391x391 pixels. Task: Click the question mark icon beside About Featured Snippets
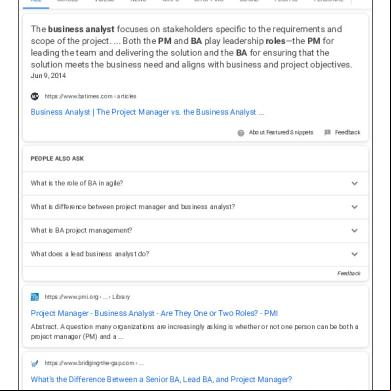click(241, 133)
